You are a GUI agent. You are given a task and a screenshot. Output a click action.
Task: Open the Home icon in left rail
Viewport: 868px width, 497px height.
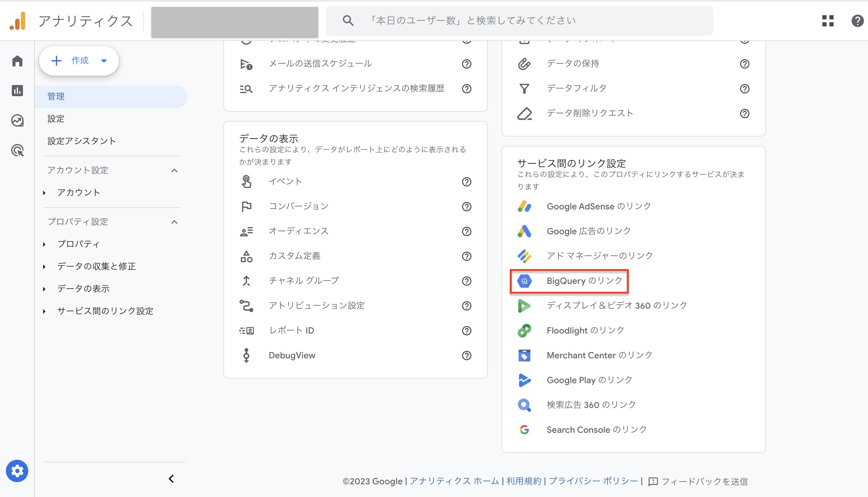(x=17, y=61)
